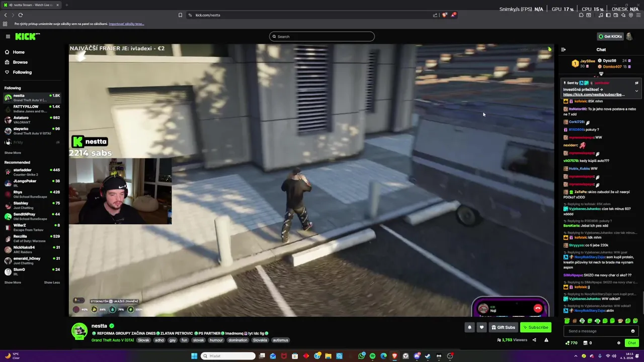The image size is (644, 362).
Task: Open the Kick hamburger sidebar menu
Action: 8,36
